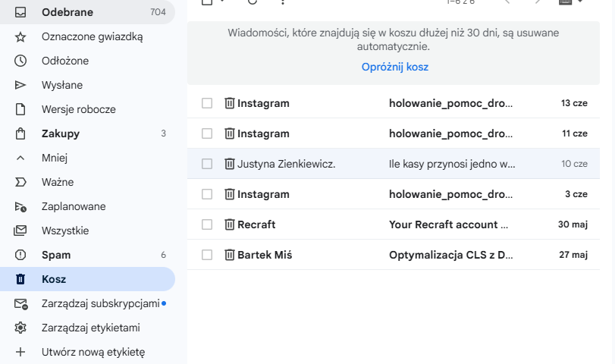Click trash icon beside Instagram 13 cze message
The height and width of the screenshot is (364, 615).
point(230,103)
